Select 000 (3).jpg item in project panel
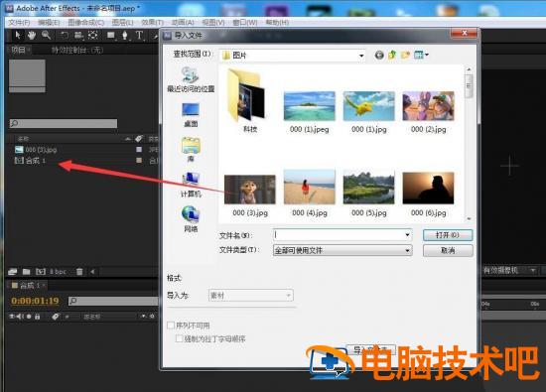The height and width of the screenshot is (392, 546). coord(36,150)
